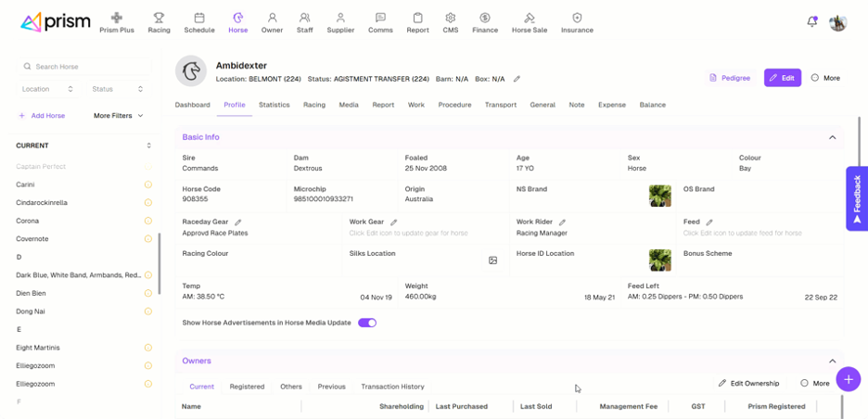Image resolution: width=868 pixels, height=419 pixels.
Task: Toggle status circle next to Corona
Action: pyautogui.click(x=147, y=221)
